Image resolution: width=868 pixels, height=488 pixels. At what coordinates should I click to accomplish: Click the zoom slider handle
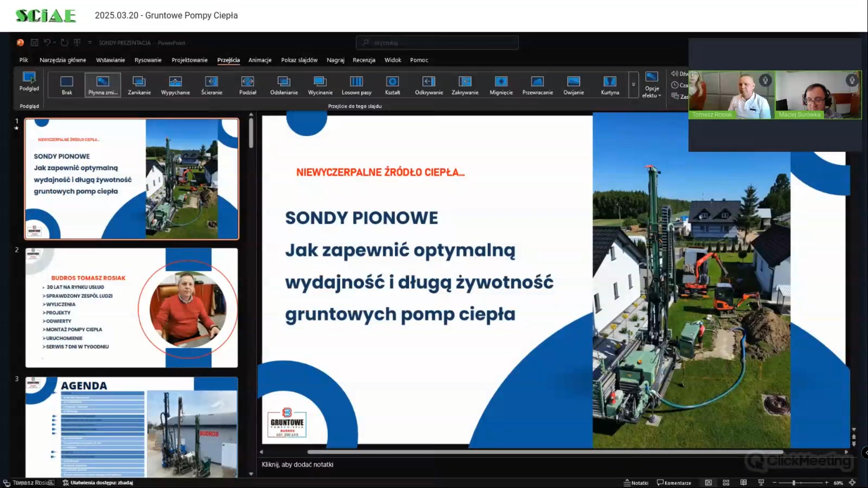click(x=794, y=483)
